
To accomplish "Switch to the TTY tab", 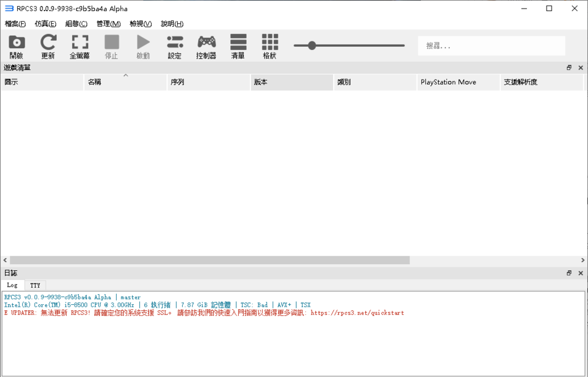I will point(35,285).
